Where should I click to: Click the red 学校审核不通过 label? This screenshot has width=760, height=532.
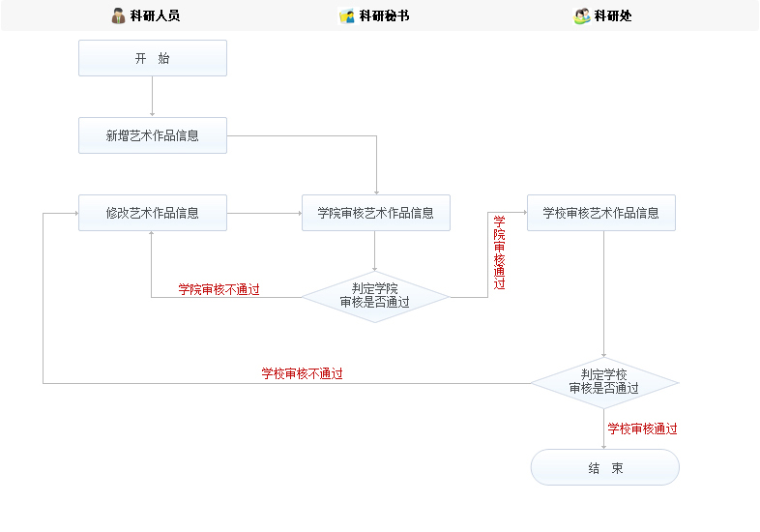click(302, 373)
